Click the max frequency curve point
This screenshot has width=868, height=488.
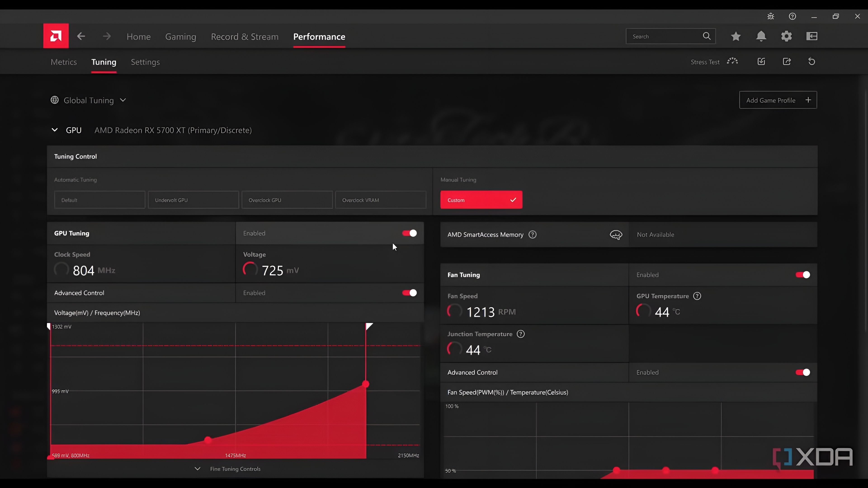[x=366, y=384]
